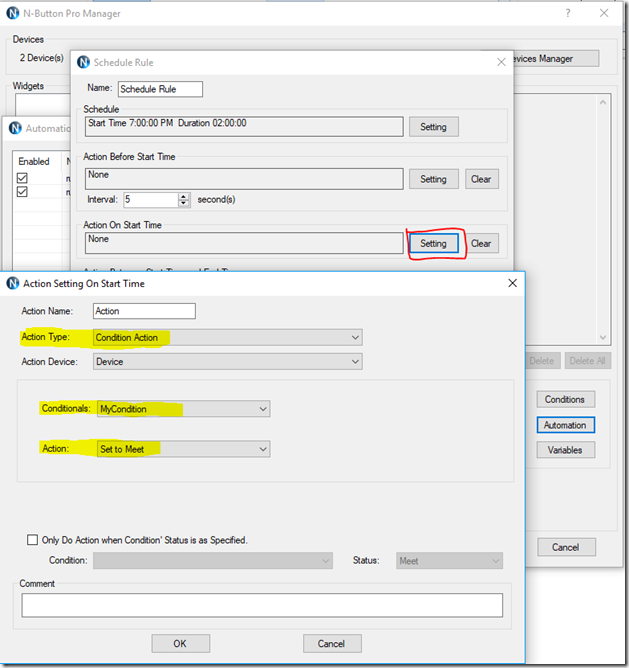Click the Enabled column header in Automation
This screenshot has height=668, width=629.
(x=34, y=161)
